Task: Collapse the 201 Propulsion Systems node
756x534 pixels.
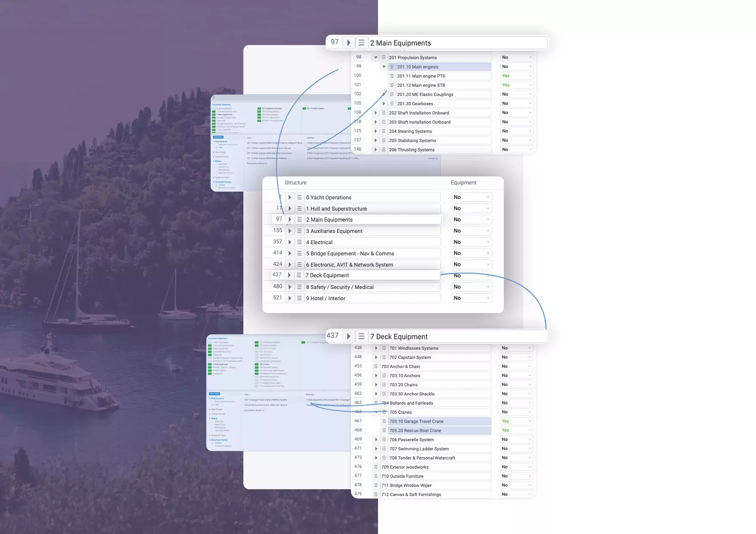Action: [x=375, y=57]
